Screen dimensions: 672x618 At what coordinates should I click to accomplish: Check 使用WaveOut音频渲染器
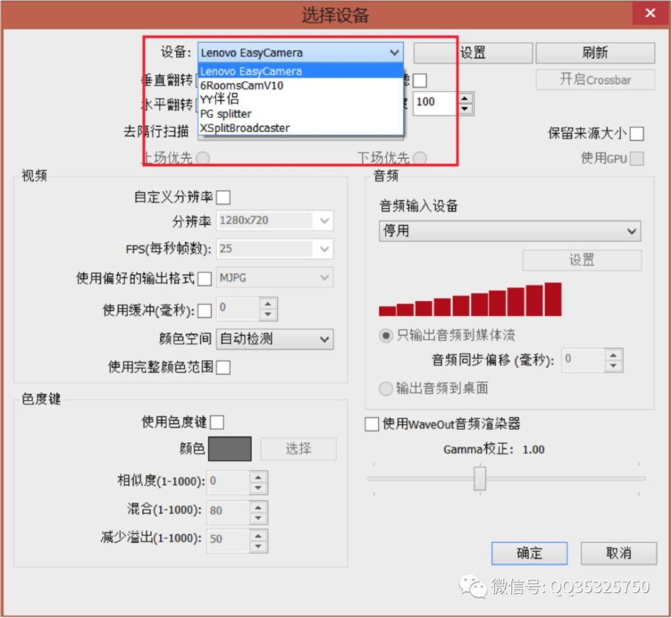[371, 424]
